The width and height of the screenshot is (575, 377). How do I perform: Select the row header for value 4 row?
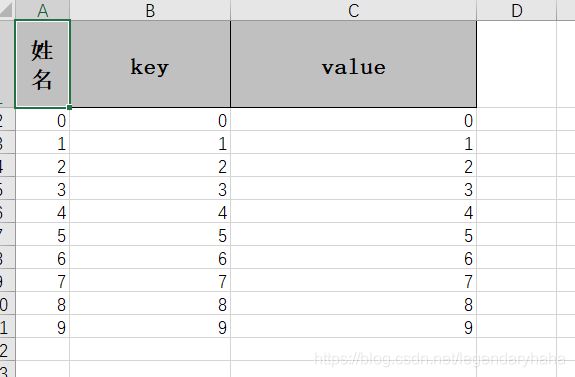(7, 211)
